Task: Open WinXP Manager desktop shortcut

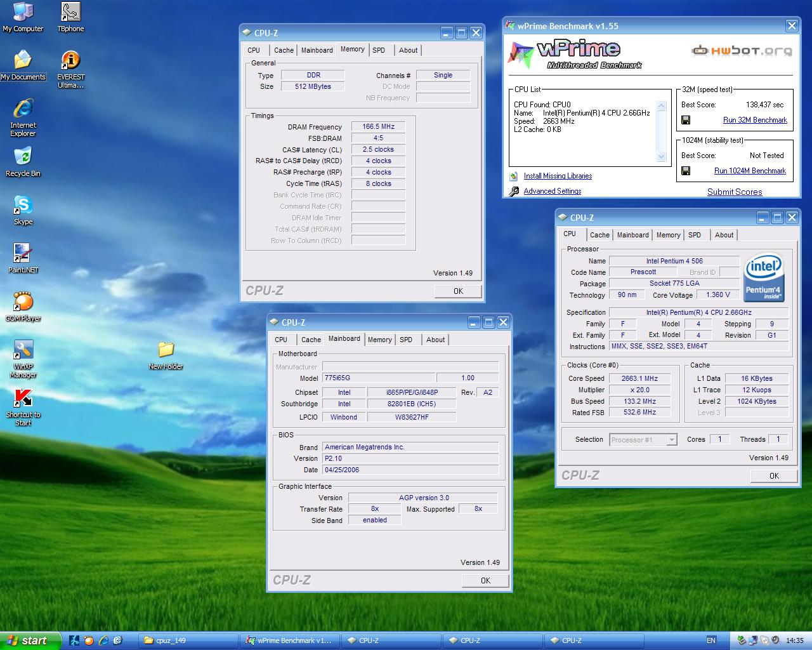Action: pos(23,359)
